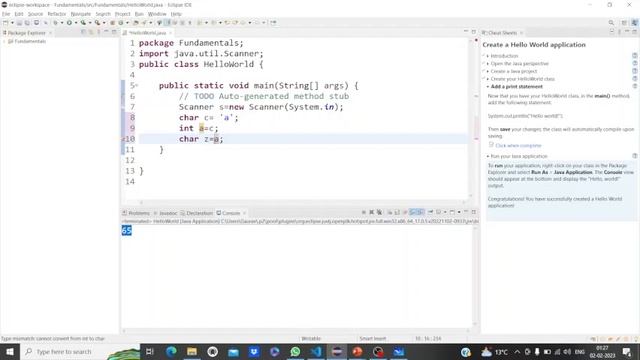
Task: Expand the Fundamentals project tree node
Action: click(x=4, y=41)
